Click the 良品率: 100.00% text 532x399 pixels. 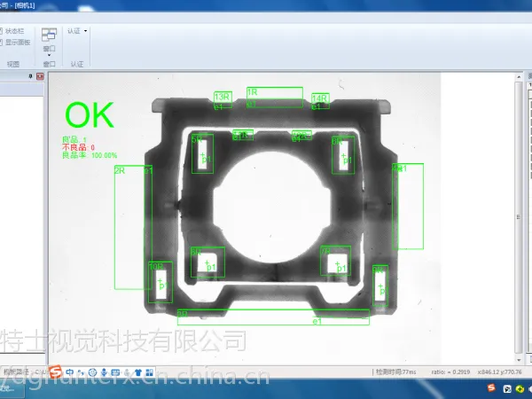coord(90,155)
